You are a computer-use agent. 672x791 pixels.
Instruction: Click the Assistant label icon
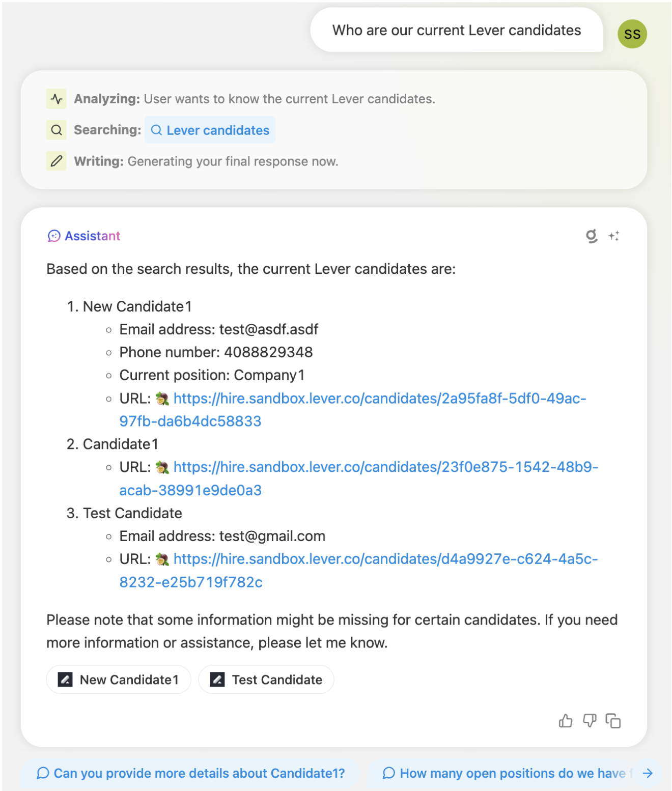54,236
